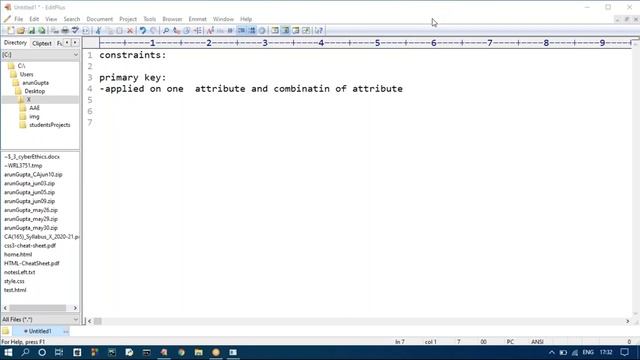Viewport: 640px width, 360px height.
Task: Click the editor scroll right arrow
Action: 628,321
